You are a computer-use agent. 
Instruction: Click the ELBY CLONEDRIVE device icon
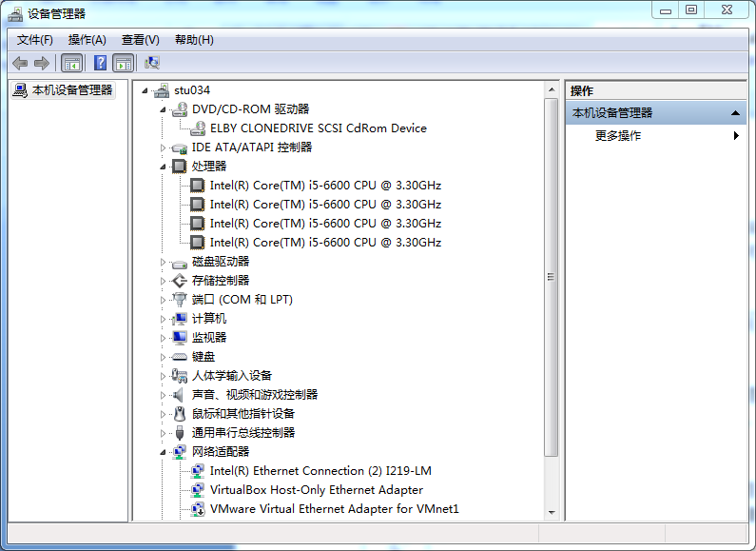(x=198, y=128)
